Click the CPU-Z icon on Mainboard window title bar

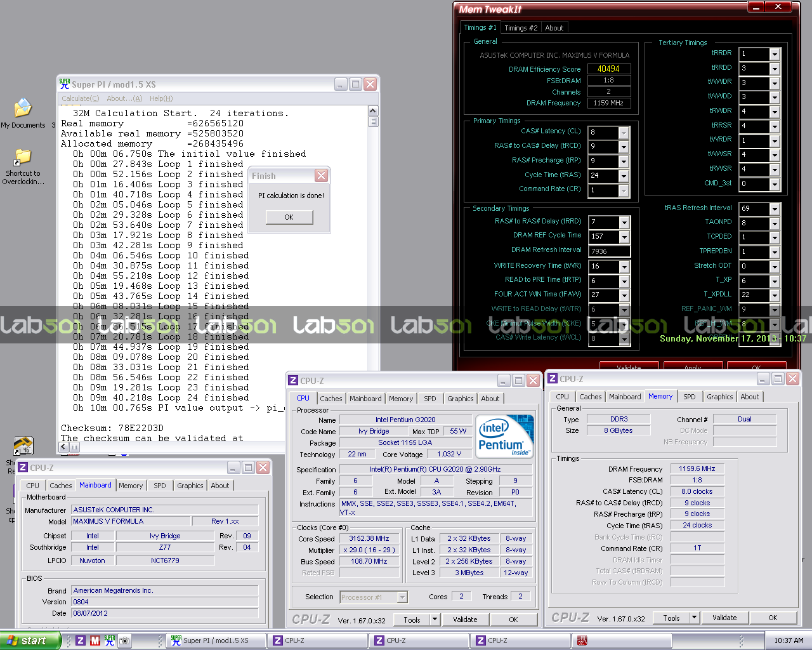pyautogui.click(x=23, y=467)
